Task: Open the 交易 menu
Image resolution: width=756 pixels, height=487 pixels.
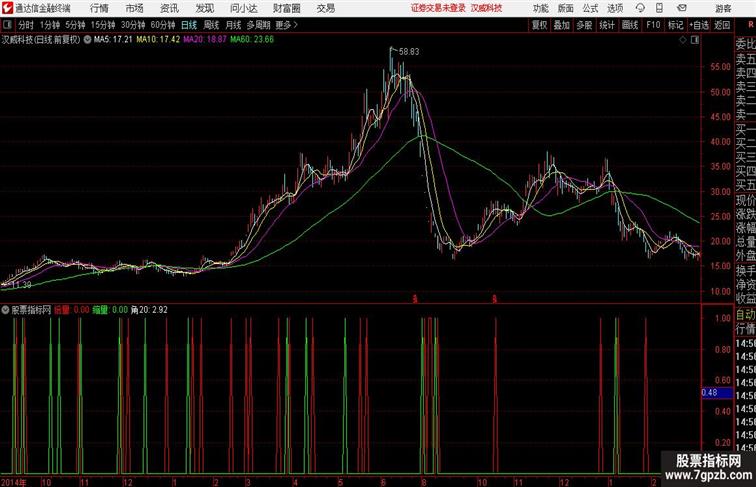Action: tap(325, 8)
